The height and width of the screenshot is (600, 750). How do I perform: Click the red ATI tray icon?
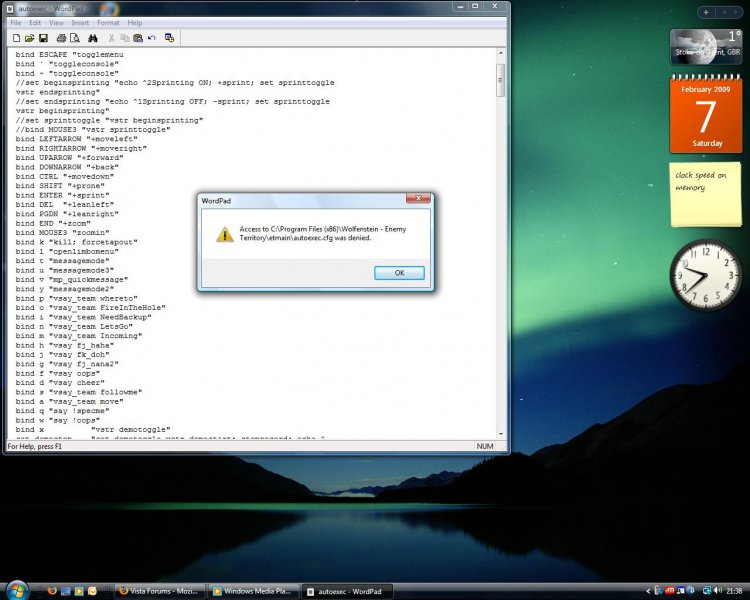tap(670, 590)
